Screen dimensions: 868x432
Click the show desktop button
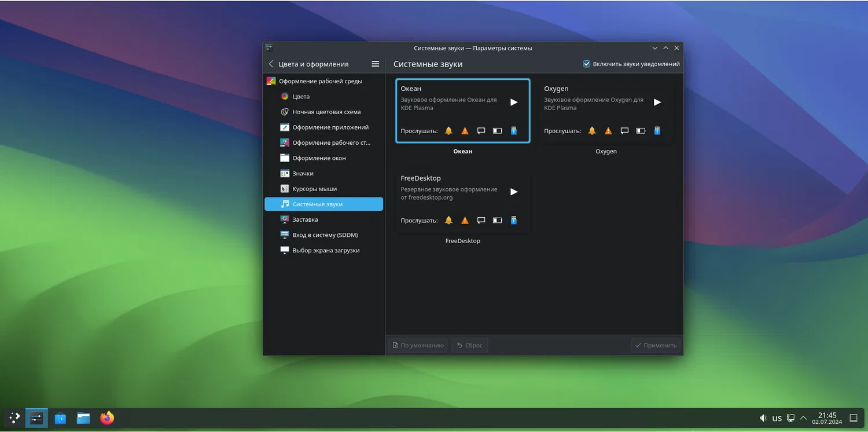click(853, 418)
